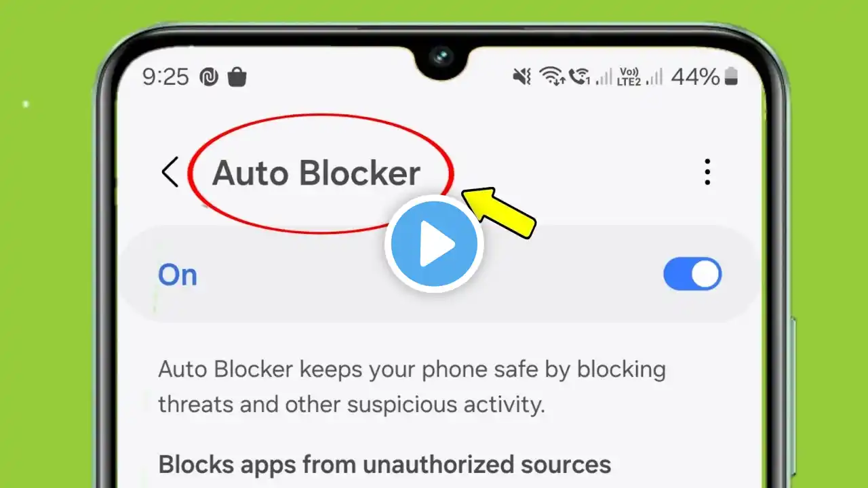868x488 pixels.
Task: Open the three-dot more options menu
Action: (707, 172)
